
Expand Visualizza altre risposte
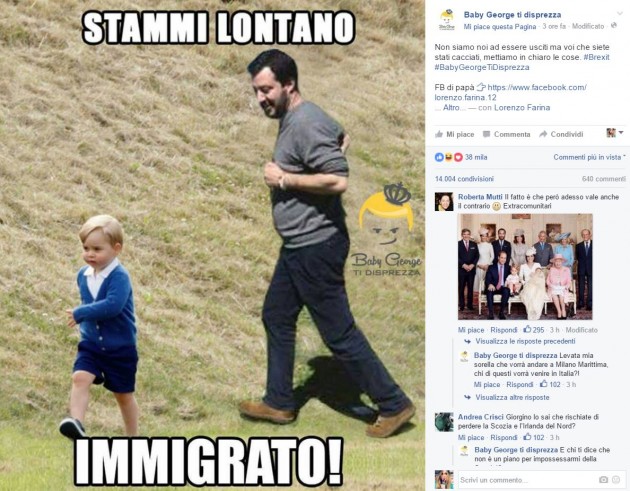pos(512,397)
